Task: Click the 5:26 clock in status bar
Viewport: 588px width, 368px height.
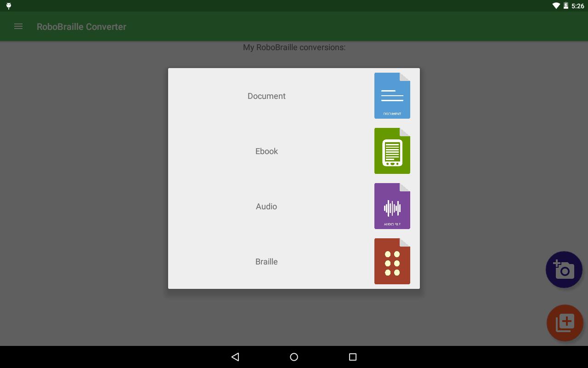Action: pyautogui.click(x=578, y=6)
